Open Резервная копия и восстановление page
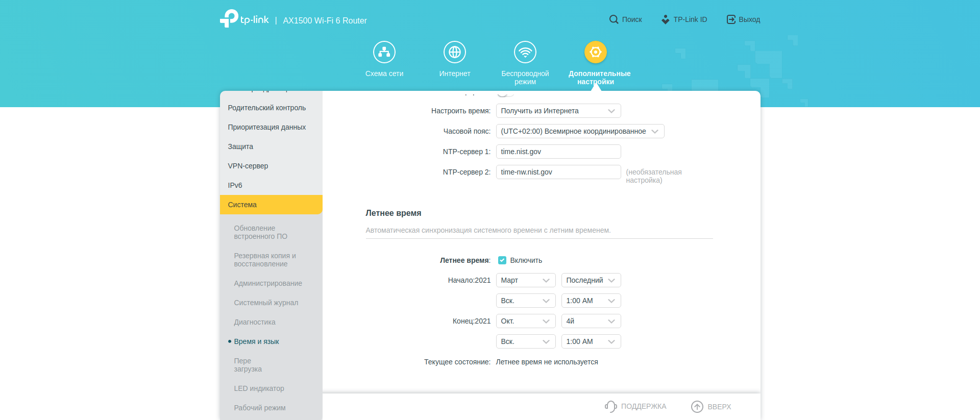The width and height of the screenshot is (980, 420). (265, 260)
